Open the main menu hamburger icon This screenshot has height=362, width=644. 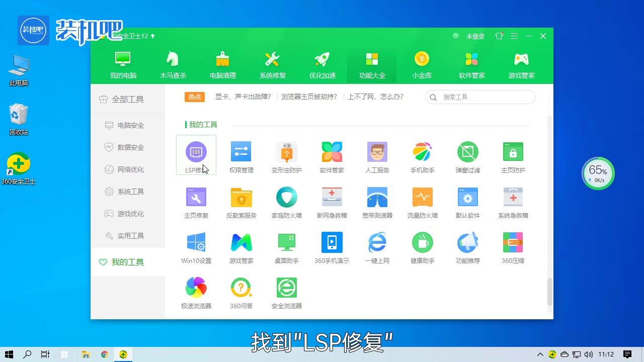click(x=514, y=36)
